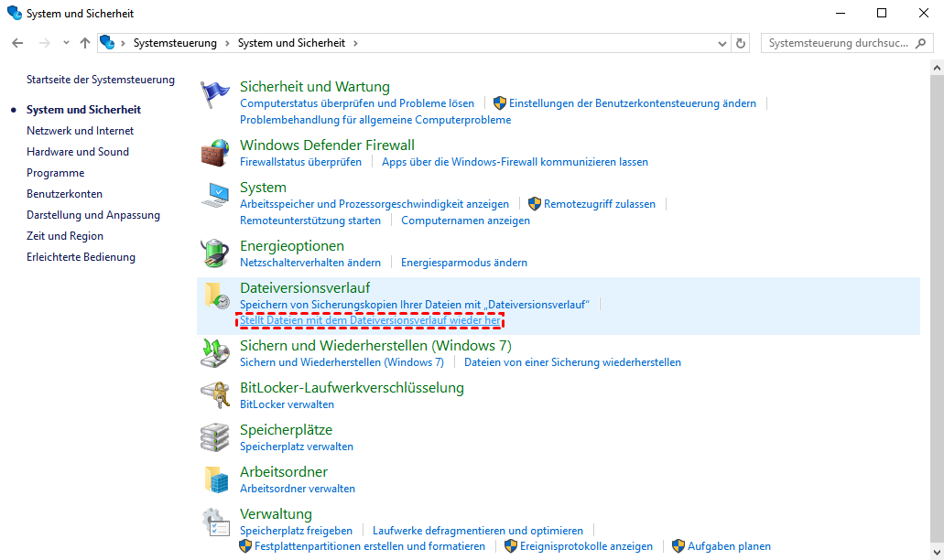Open Windows Defender Firewall brick wall icon
The image size is (944, 560).
pos(215,152)
